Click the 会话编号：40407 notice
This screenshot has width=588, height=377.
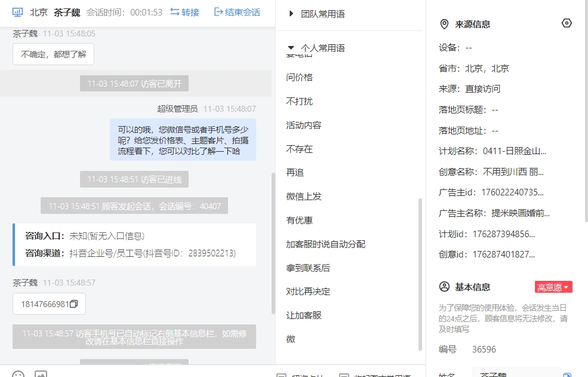[134, 206]
